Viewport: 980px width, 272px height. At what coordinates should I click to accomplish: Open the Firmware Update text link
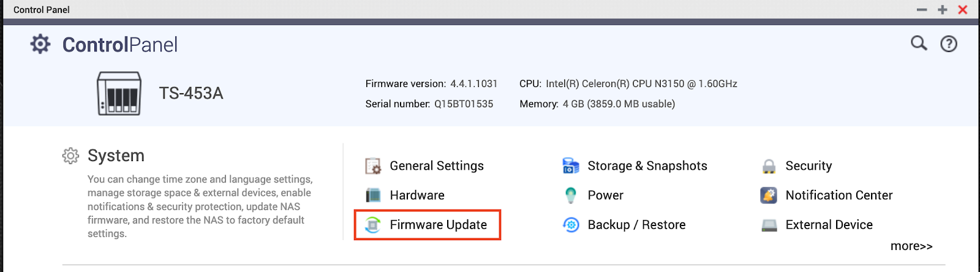click(x=439, y=225)
